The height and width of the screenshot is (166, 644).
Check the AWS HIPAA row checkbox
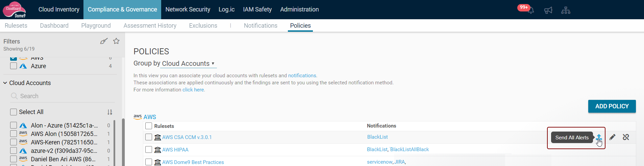point(149,149)
